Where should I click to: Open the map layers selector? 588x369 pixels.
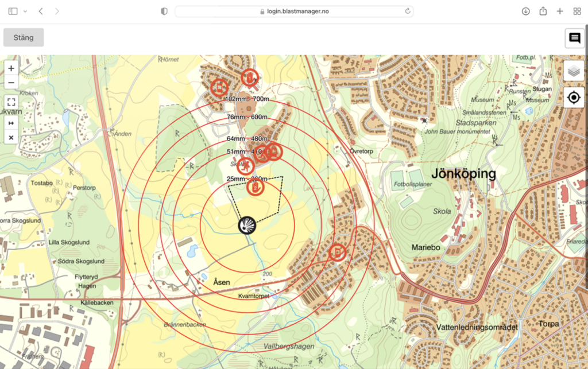[573, 71]
